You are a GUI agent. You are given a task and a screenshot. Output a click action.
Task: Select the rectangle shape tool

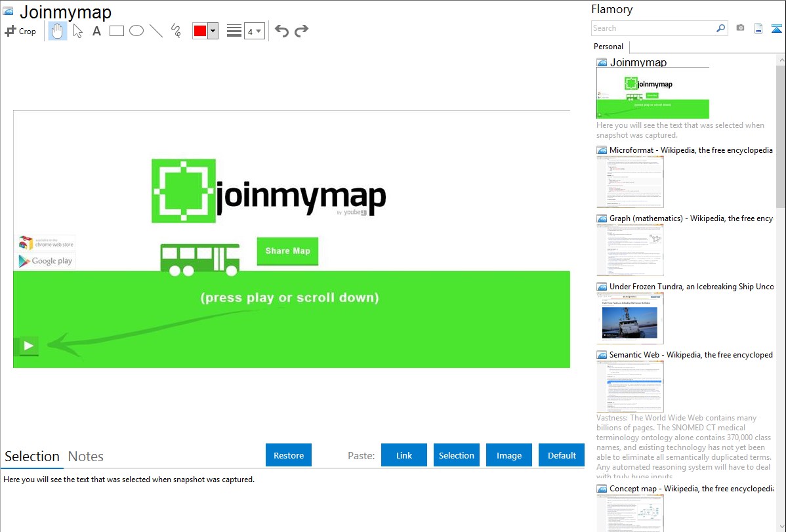pos(116,31)
